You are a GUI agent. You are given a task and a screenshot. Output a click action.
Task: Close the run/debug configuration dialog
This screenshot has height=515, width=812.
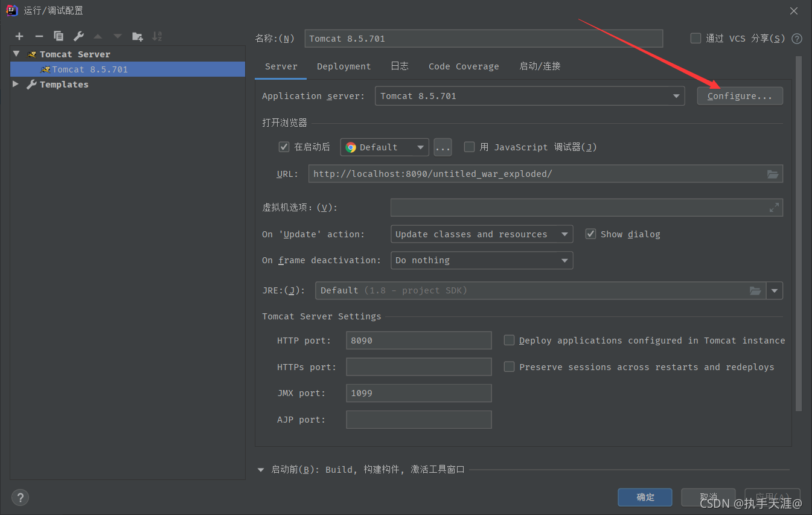pos(794,10)
